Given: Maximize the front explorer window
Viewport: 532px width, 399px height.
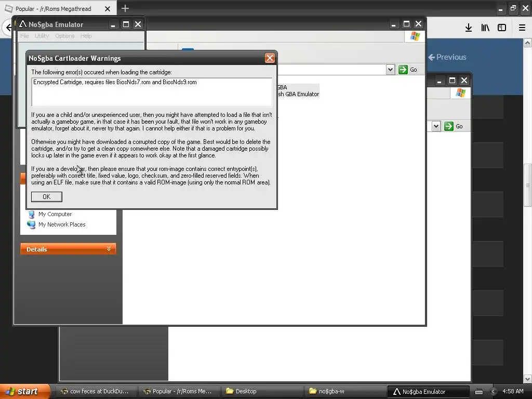Looking at the screenshot, I should [406, 24].
